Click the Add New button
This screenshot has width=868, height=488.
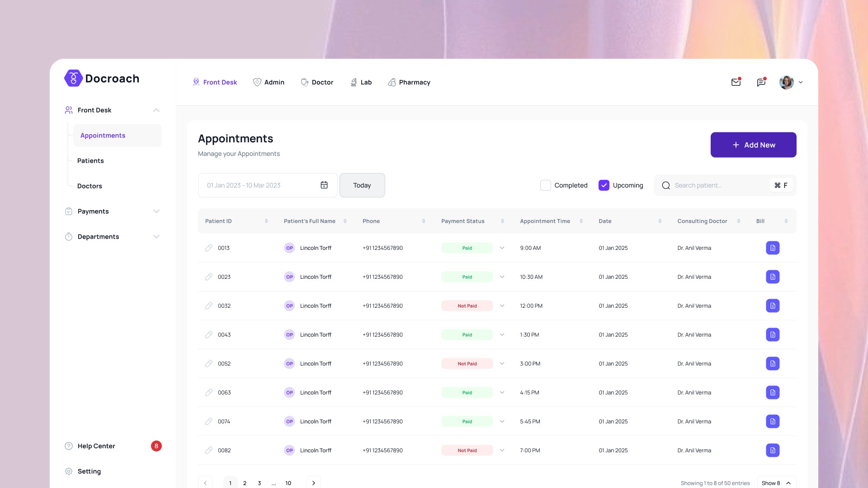(753, 145)
